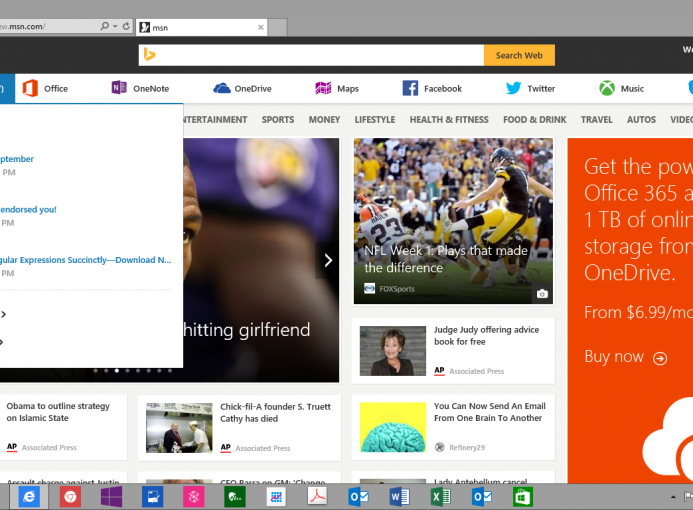Click Buy now in Office 365 ad

click(625, 357)
